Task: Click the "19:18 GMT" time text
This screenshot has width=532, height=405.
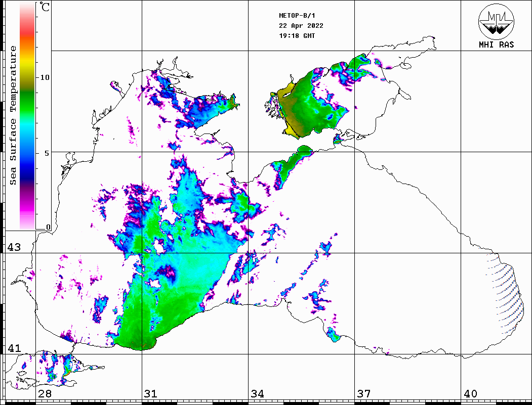Action: coord(297,35)
